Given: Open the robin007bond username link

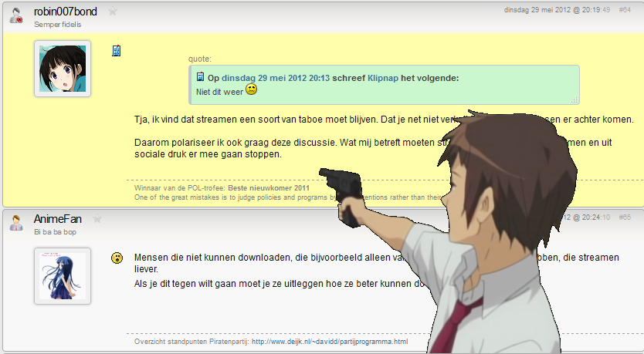Looking at the screenshot, I should [66, 12].
